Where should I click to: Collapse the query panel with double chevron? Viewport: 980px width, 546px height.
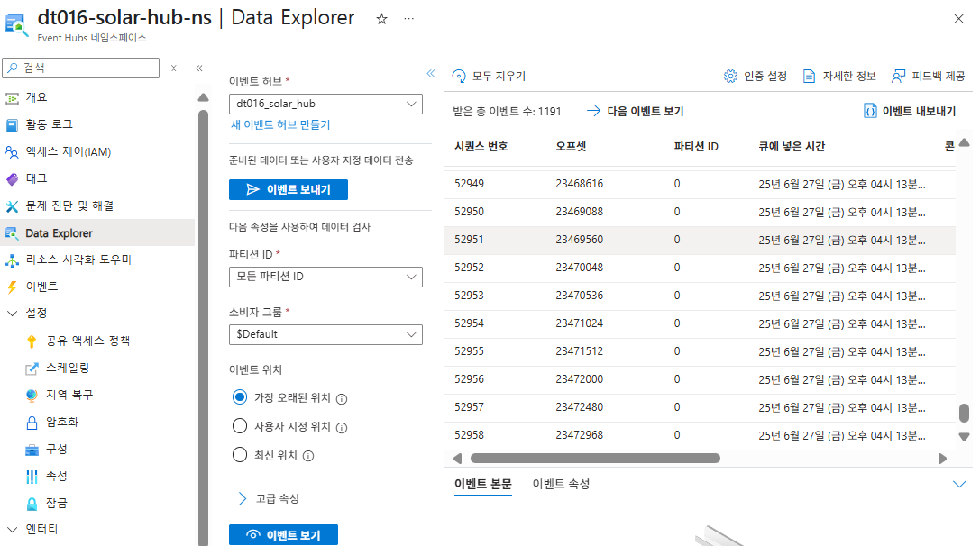point(431,74)
